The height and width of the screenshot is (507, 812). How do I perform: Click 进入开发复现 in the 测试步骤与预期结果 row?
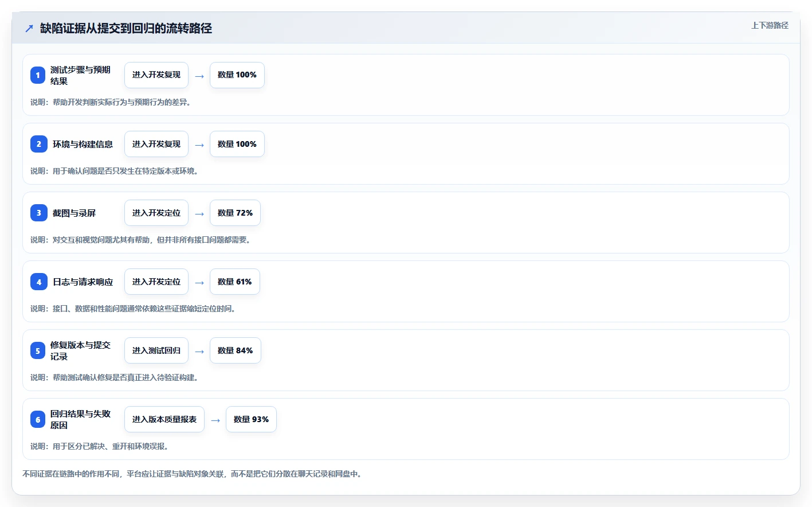point(156,75)
